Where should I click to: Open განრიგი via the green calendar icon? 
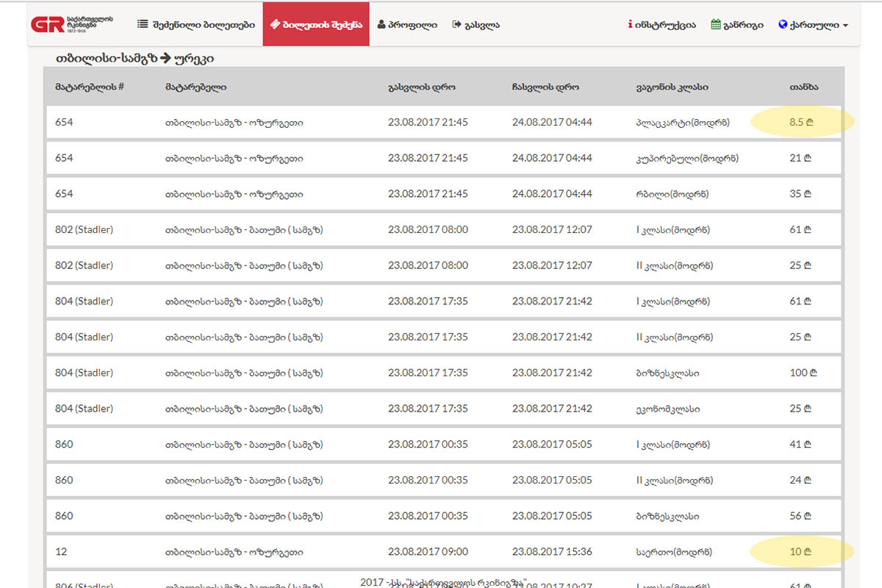(x=737, y=24)
